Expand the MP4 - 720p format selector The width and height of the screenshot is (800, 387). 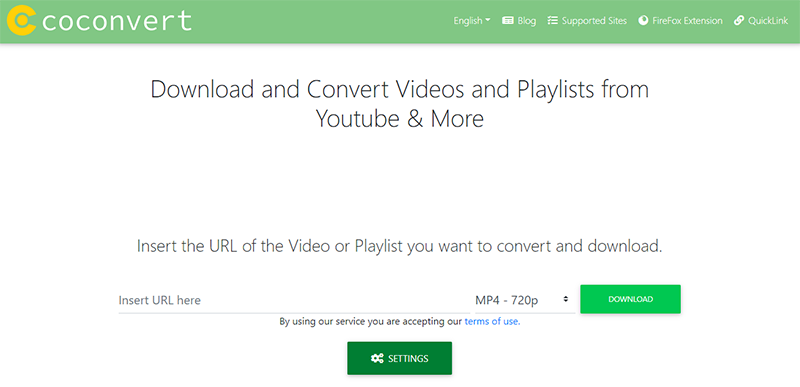525,300
